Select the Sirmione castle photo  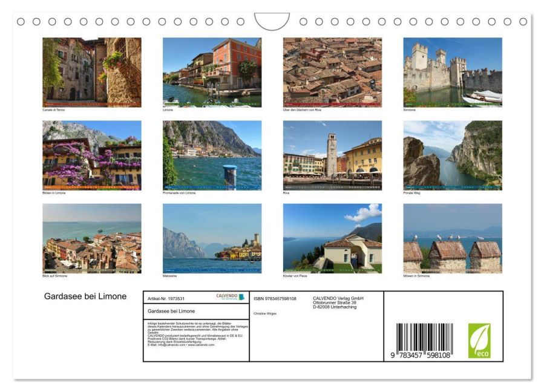pyautogui.click(x=453, y=72)
